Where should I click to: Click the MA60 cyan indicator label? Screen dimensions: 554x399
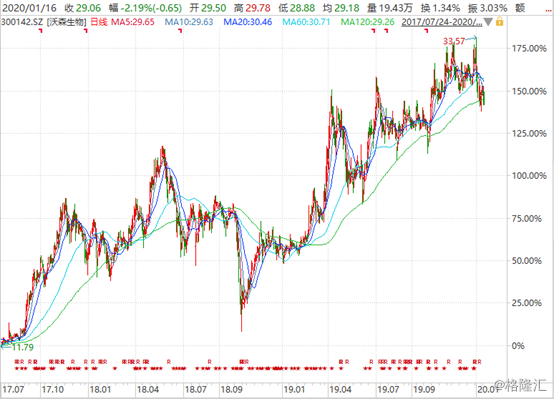coord(306,22)
